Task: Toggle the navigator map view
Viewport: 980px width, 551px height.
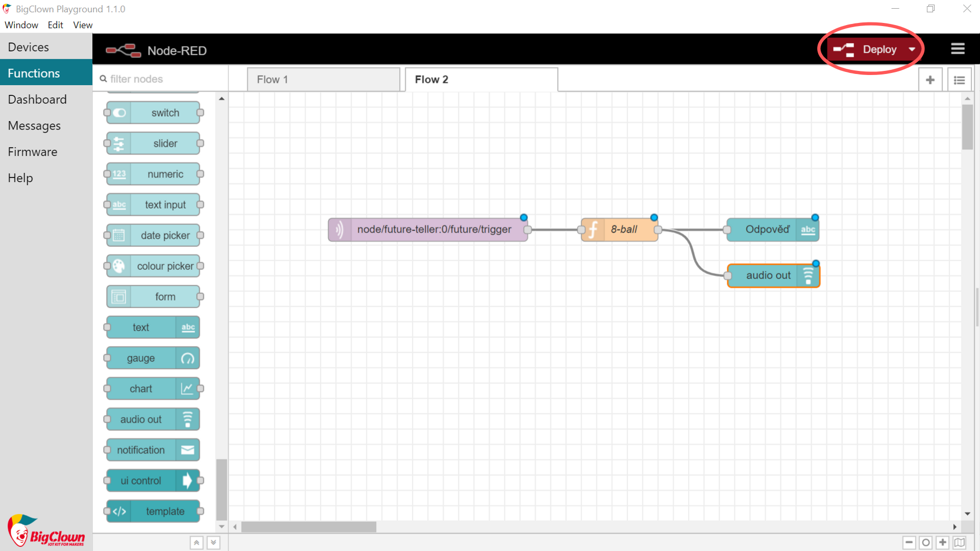Action: coord(960,543)
